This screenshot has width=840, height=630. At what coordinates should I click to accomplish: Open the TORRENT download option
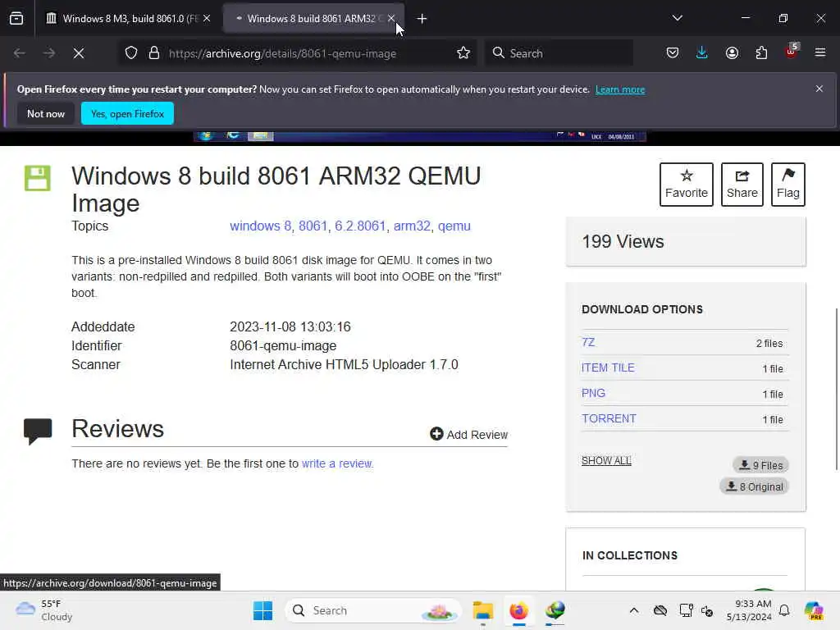tap(609, 418)
